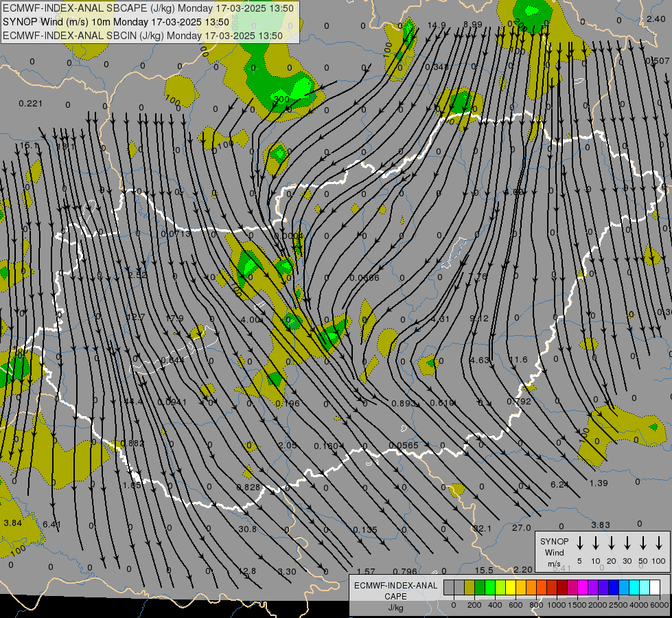Screen dimensions: 672x618
Task: Click the value '4.31' on the map
Action: [440, 319]
